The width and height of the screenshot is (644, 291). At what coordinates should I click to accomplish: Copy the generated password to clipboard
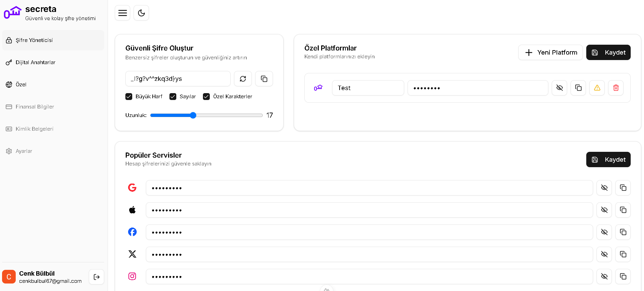click(x=264, y=79)
